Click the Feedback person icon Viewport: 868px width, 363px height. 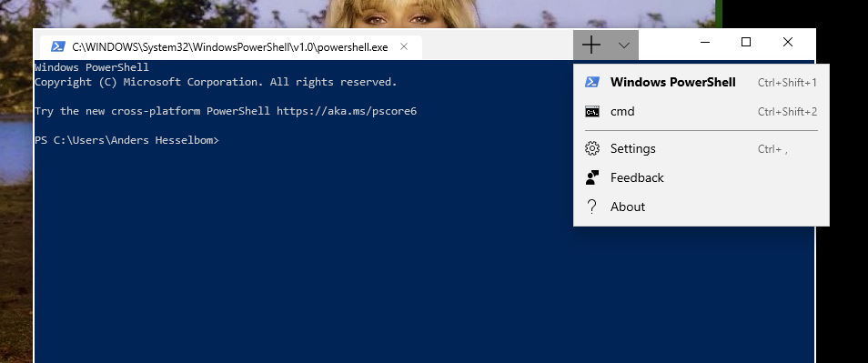(592, 177)
